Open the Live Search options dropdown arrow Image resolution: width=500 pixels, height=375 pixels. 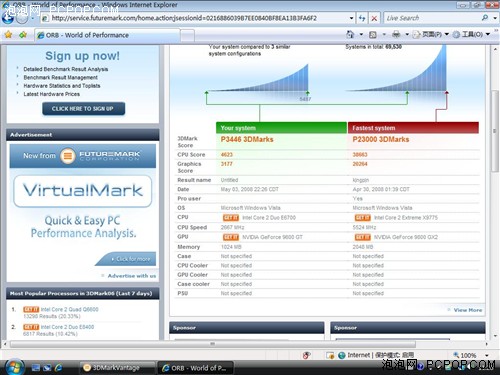click(x=495, y=18)
